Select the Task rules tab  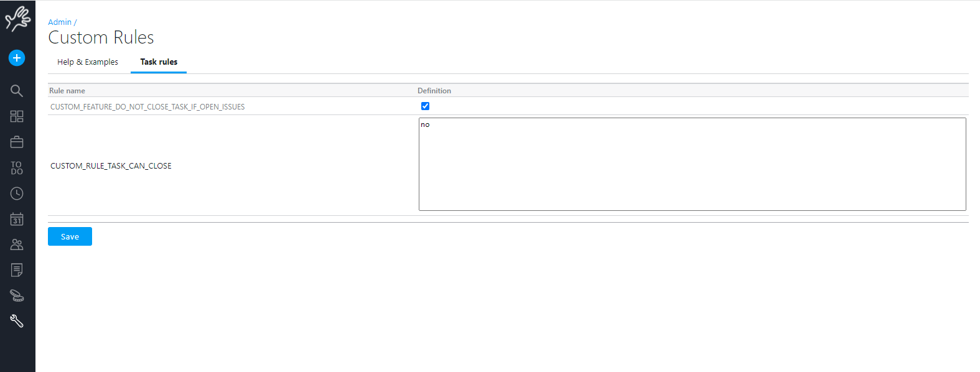pyautogui.click(x=159, y=62)
